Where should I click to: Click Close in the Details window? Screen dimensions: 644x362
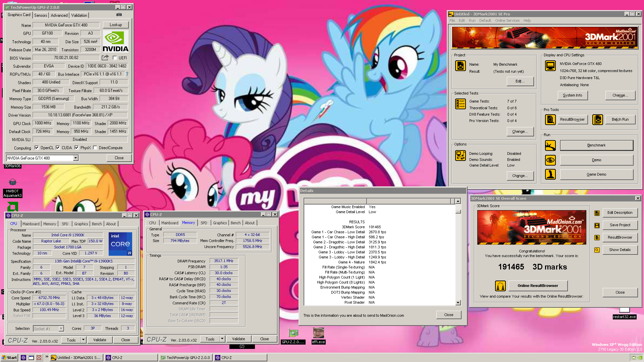click(448, 315)
